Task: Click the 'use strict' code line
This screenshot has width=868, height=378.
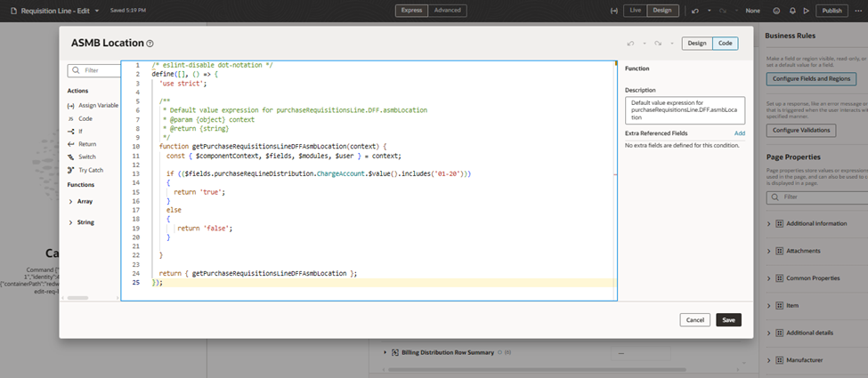Action: click(183, 83)
